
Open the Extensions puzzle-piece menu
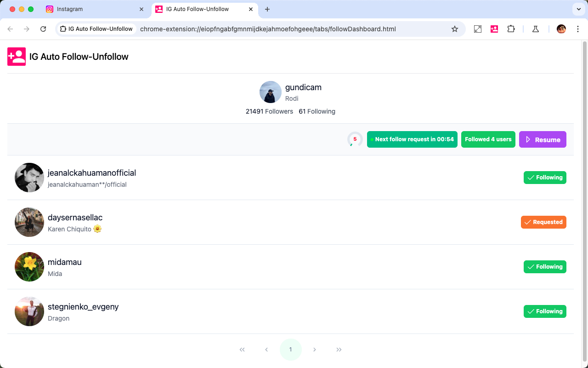pos(511,29)
